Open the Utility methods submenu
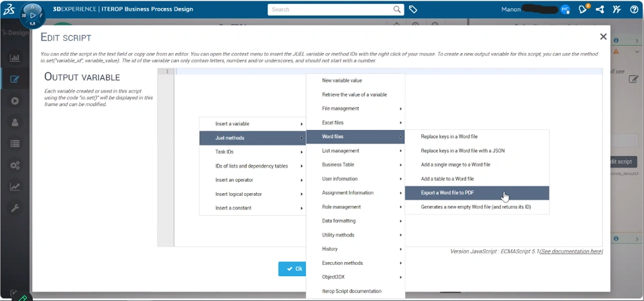The height and width of the screenshot is (301, 644). [356, 235]
